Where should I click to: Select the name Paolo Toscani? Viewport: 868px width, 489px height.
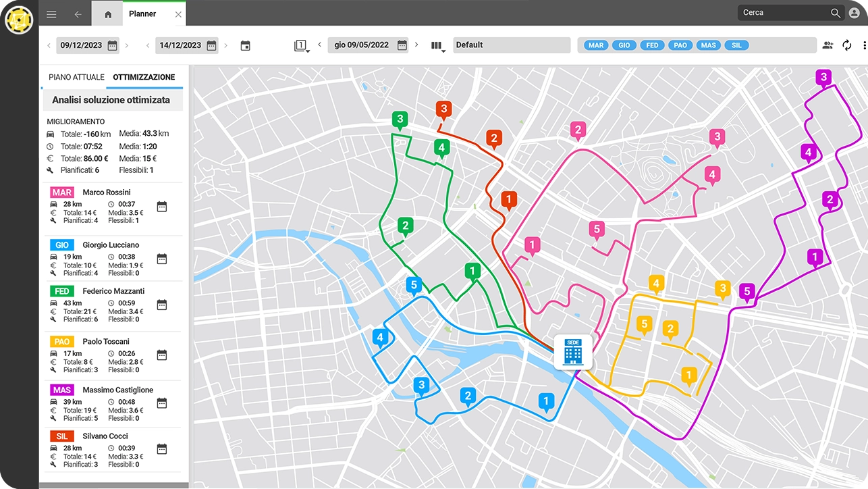tap(106, 342)
